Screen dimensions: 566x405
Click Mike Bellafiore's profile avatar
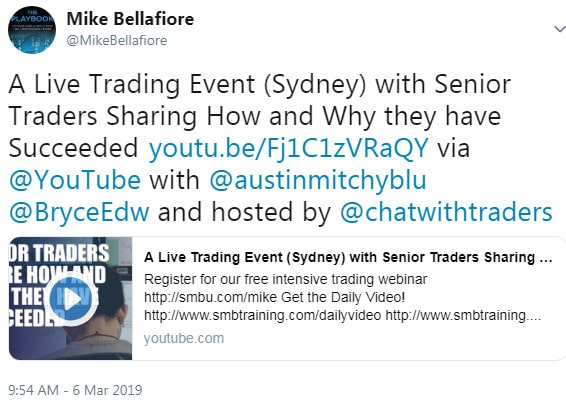(32, 30)
